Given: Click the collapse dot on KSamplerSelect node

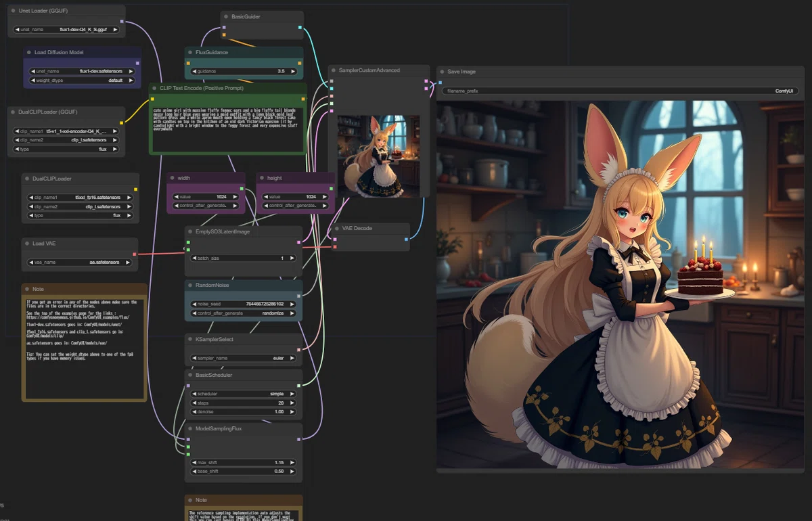Looking at the screenshot, I should pos(190,339).
